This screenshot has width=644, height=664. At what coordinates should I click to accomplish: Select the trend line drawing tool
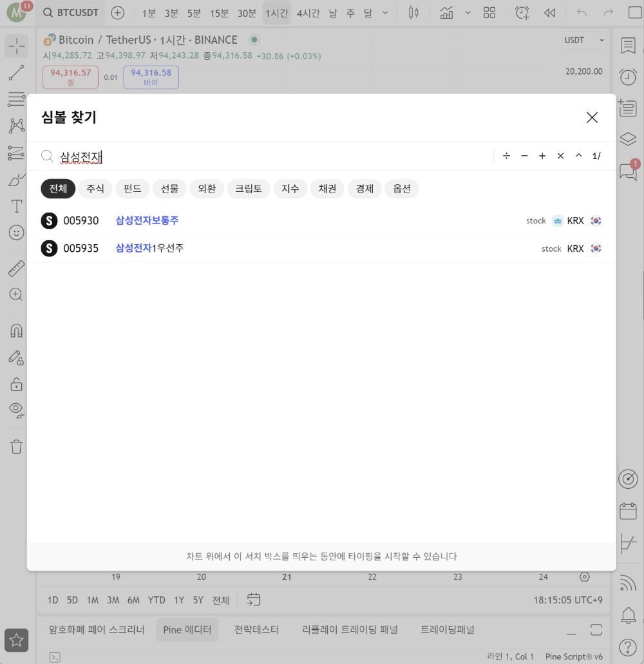point(17,72)
